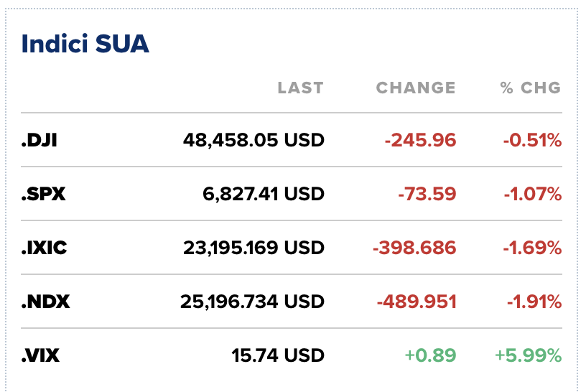Click the -245.96 change value
Viewport: 586px width, 392px height.
(420, 140)
